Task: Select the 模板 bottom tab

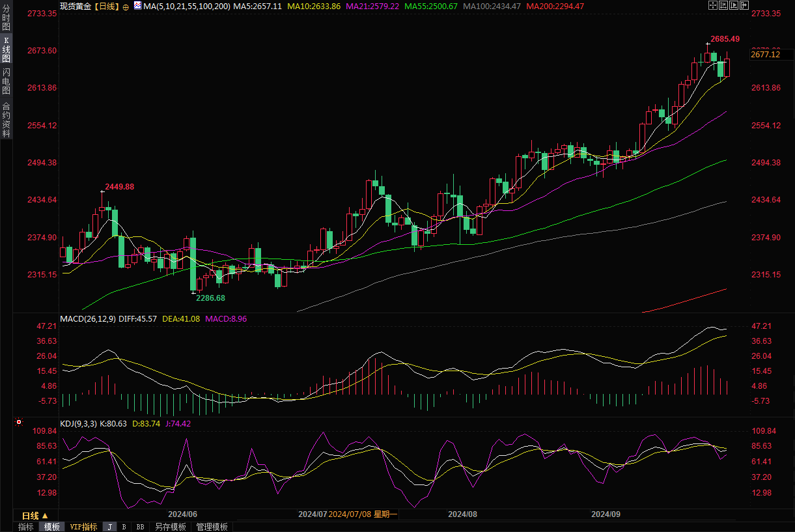Action: (x=51, y=527)
